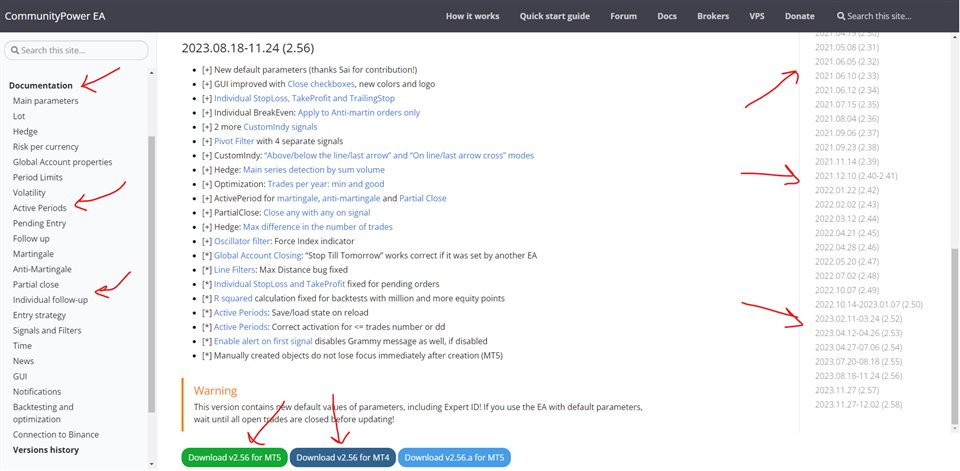The image size is (960, 471).
Task: Open Signals and Filters sidebar entry
Action: (x=47, y=331)
